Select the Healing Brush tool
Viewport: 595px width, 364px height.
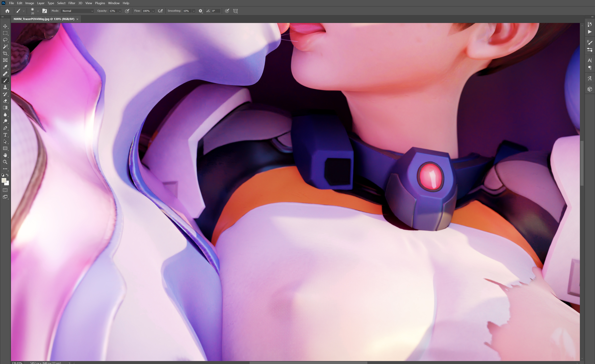point(5,74)
